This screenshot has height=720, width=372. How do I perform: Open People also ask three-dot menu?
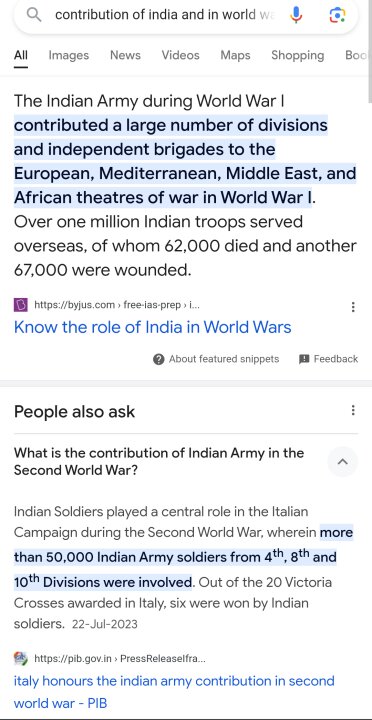point(353,410)
